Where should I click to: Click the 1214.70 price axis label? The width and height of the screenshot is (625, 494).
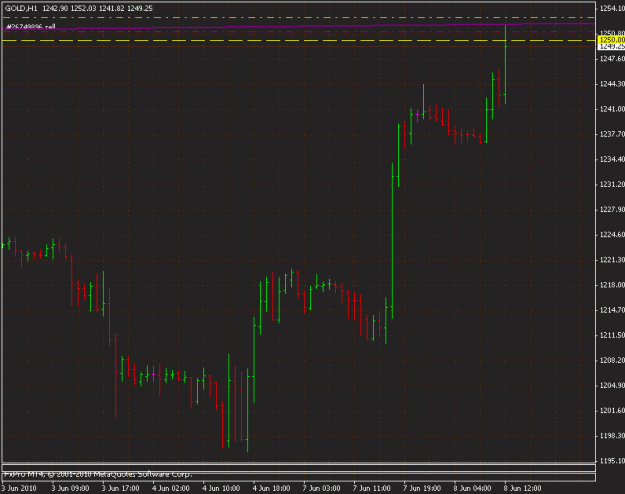[612, 310]
